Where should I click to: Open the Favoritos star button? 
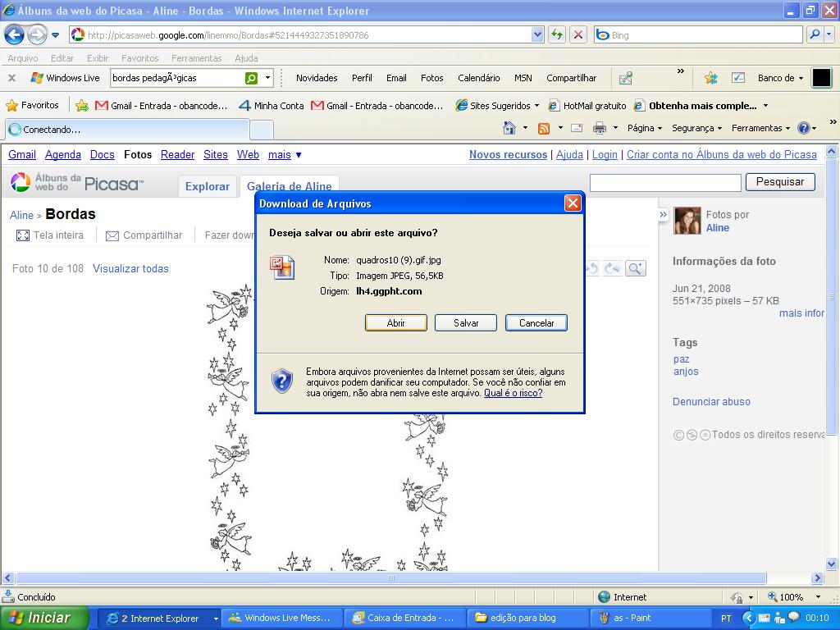pyautogui.click(x=32, y=106)
